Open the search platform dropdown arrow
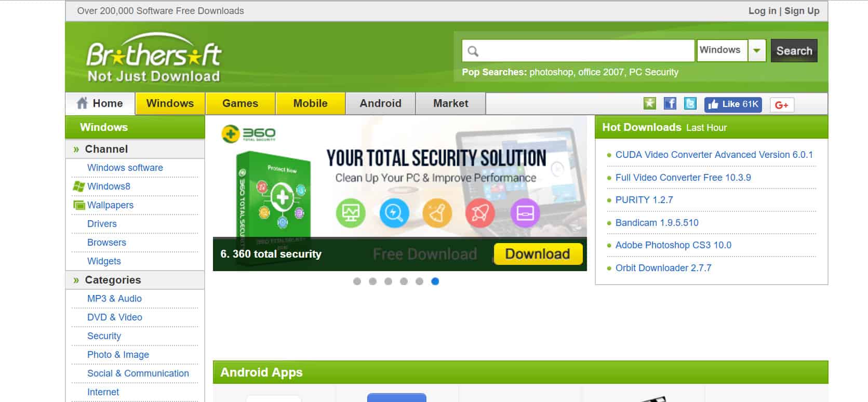 click(x=757, y=51)
